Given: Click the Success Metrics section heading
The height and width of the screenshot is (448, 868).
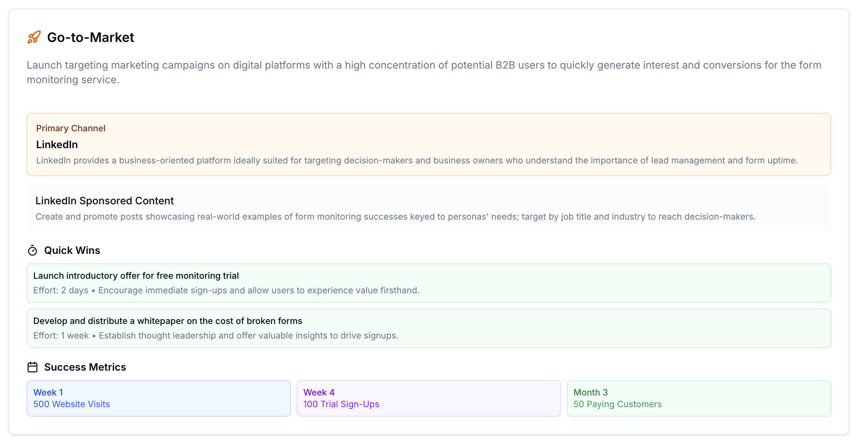Looking at the screenshot, I should (85, 367).
